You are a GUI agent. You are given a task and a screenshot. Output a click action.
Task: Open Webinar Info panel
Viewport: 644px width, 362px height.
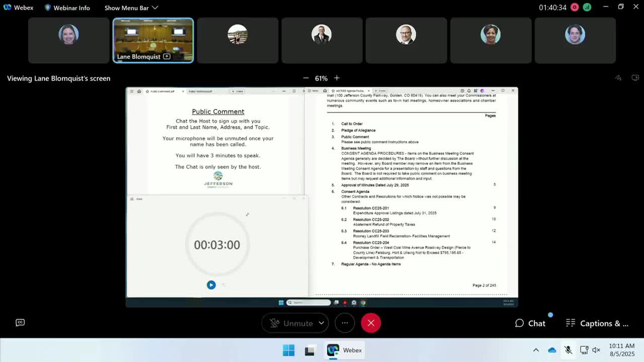(67, 8)
